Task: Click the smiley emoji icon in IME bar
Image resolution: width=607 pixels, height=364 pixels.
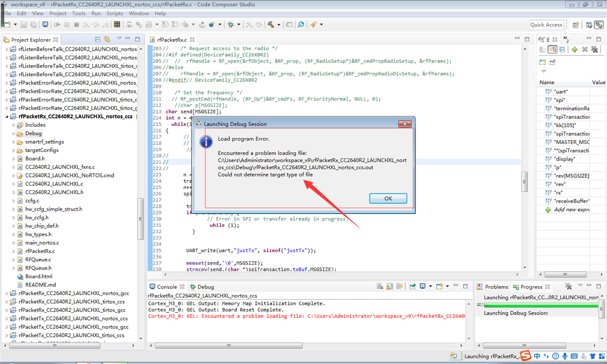Action: point(555,356)
